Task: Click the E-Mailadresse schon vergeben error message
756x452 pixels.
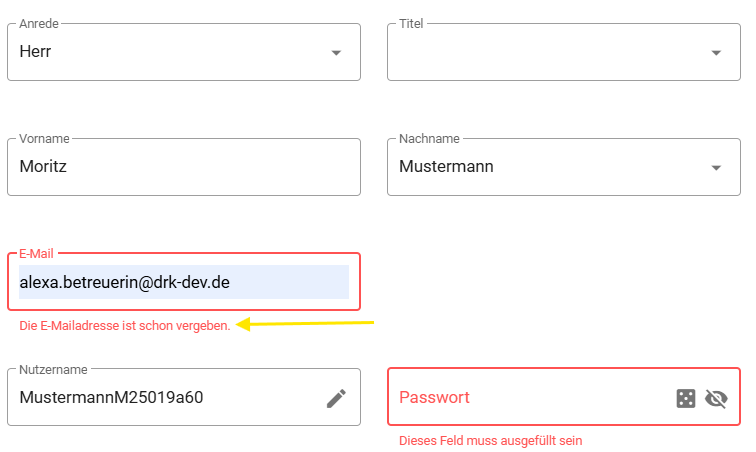Action: [125, 326]
